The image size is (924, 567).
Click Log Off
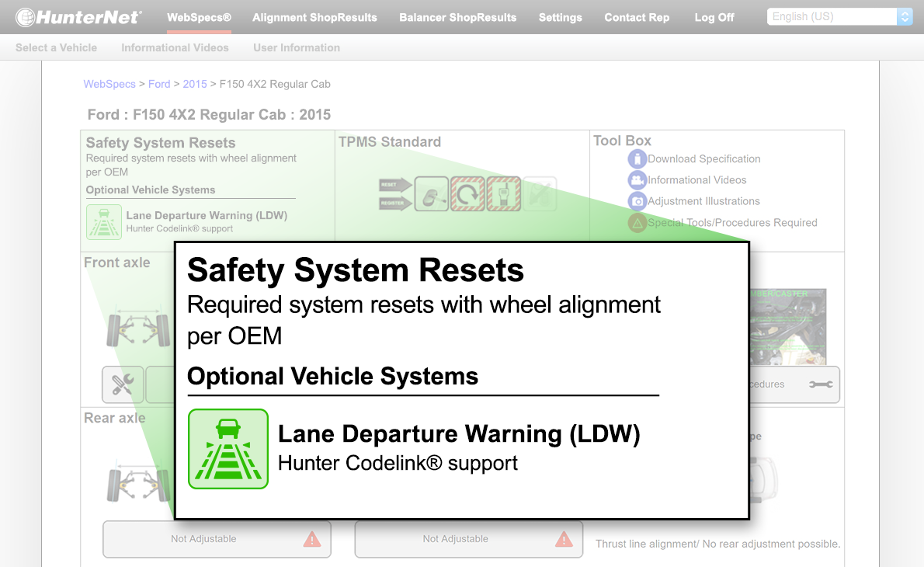click(x=714, y=17)
